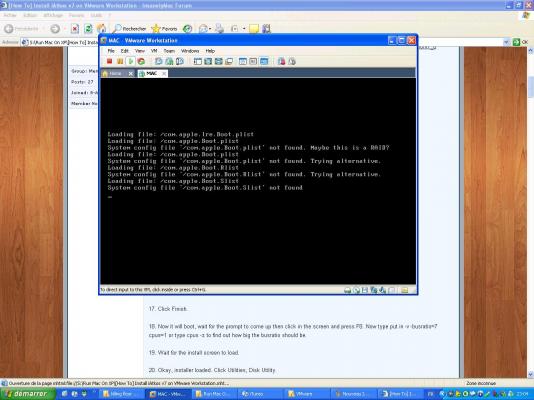Image resolution: width=534 pixels, height=400 pixels.
Task: Suspend the VM with the yellow pause icon
Action: (x=120, y=61)
